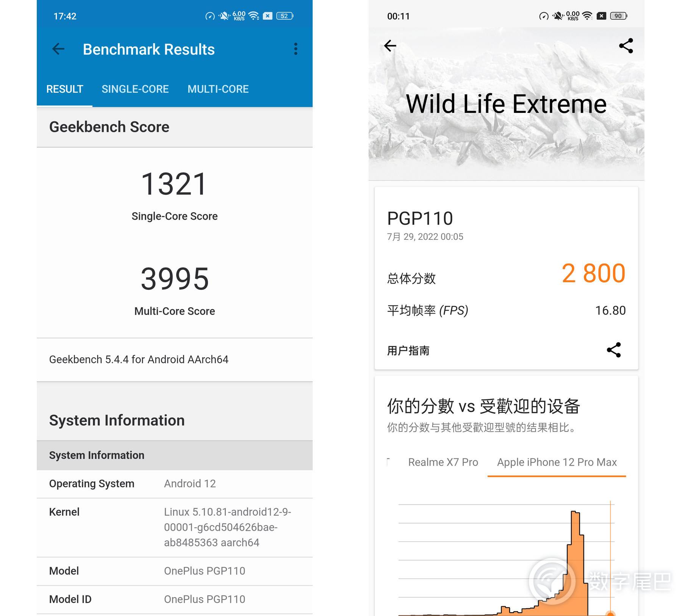Image resolution: width=682 pixels, height=616 pixels.
Task: Tap the 2 800 overall score
Action: 593,273
